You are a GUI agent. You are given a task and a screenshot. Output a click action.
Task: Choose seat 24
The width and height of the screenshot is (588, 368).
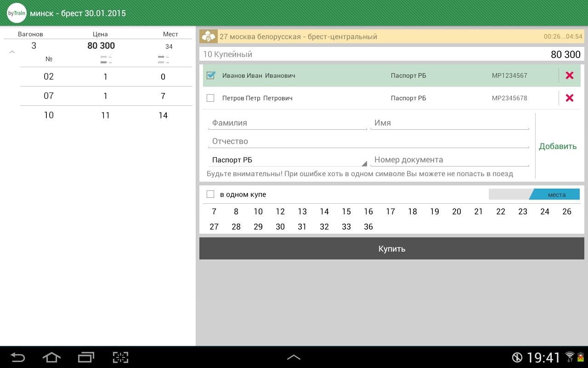click(545, 212)
